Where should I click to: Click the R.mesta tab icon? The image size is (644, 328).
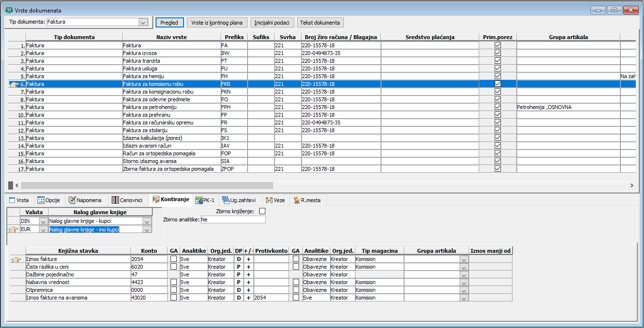pos(297,200)
